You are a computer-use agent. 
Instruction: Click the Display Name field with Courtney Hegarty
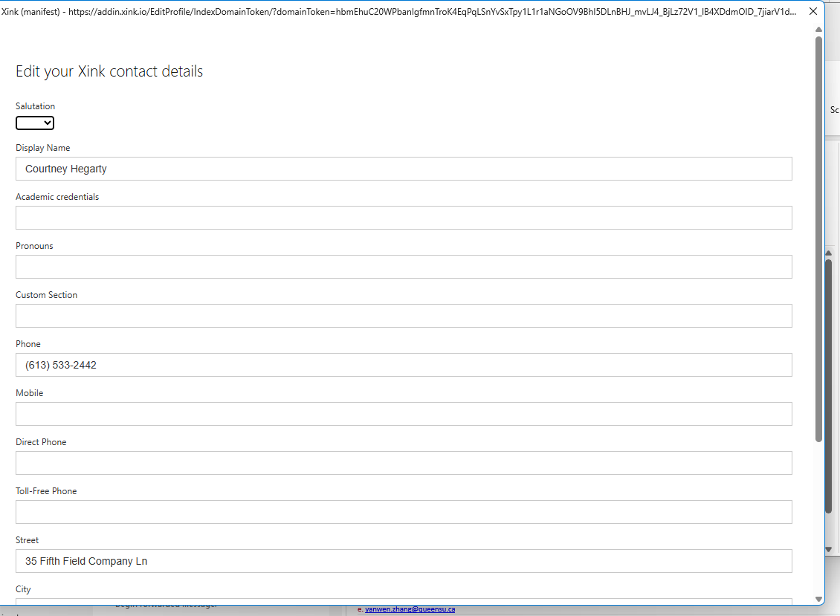(404, 169)
